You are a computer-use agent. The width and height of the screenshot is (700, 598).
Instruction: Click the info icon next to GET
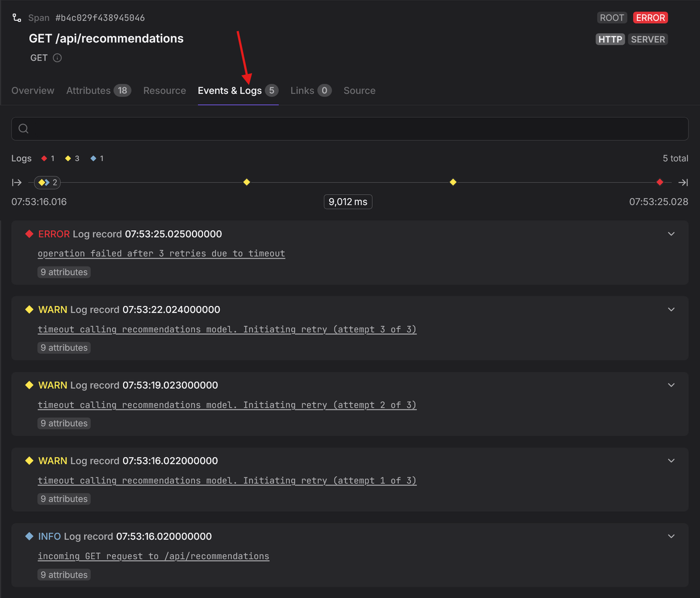57,58
